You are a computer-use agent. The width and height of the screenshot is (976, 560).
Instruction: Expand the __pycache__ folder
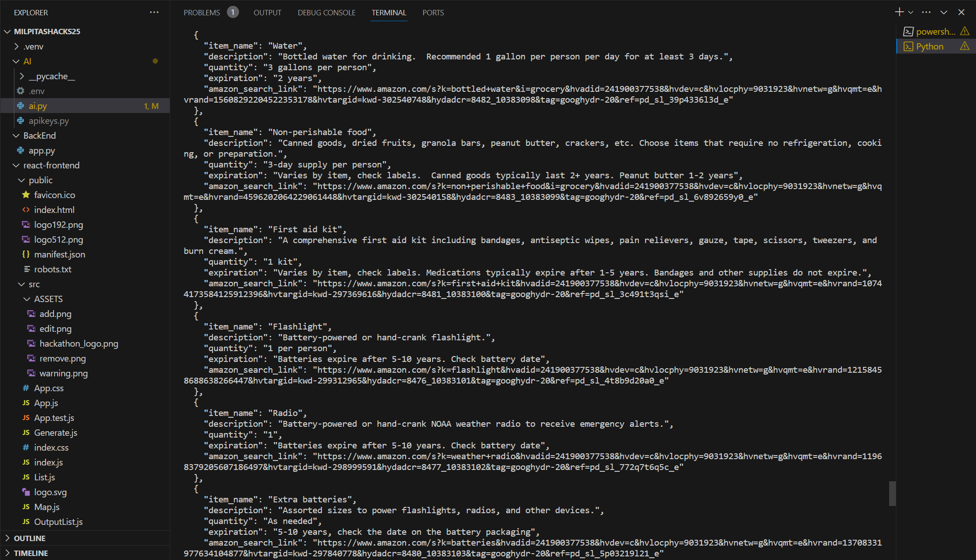pyautogui.click(x=51, y=76)
